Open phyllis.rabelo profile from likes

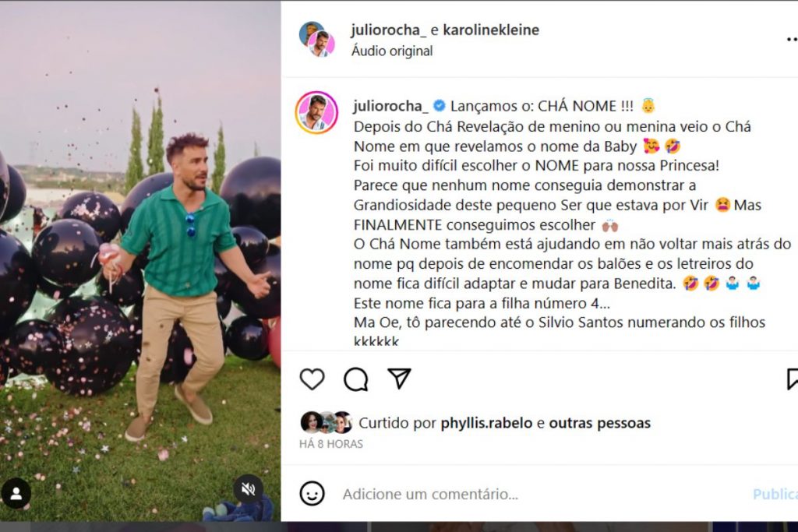click(x=486, y=423)
